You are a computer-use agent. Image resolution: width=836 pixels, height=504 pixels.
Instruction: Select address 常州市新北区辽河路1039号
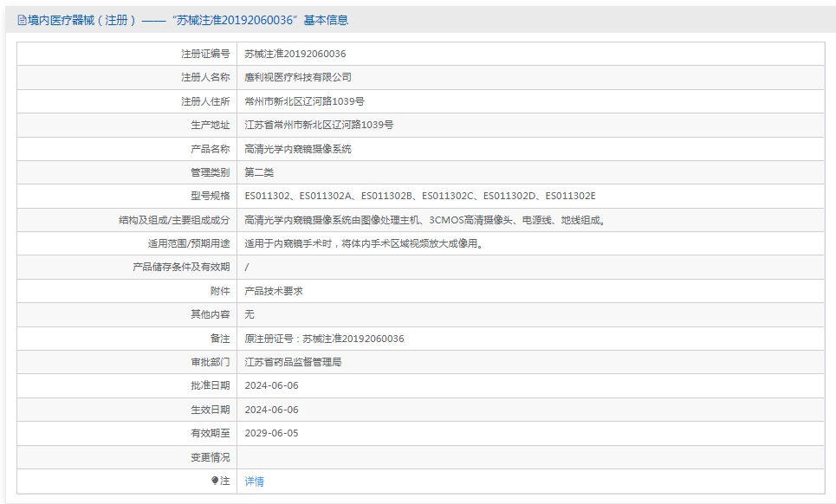coord(304,101)
